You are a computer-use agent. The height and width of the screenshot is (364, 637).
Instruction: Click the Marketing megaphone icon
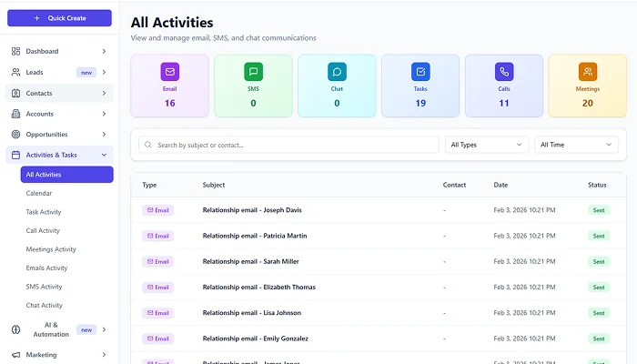pos(15,355)
